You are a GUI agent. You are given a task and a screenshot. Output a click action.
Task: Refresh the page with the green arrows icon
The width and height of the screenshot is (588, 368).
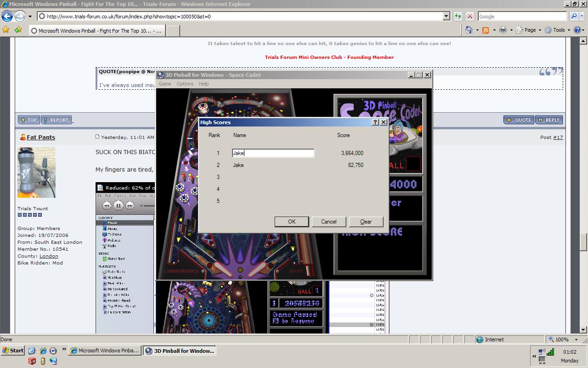point(458,16)
